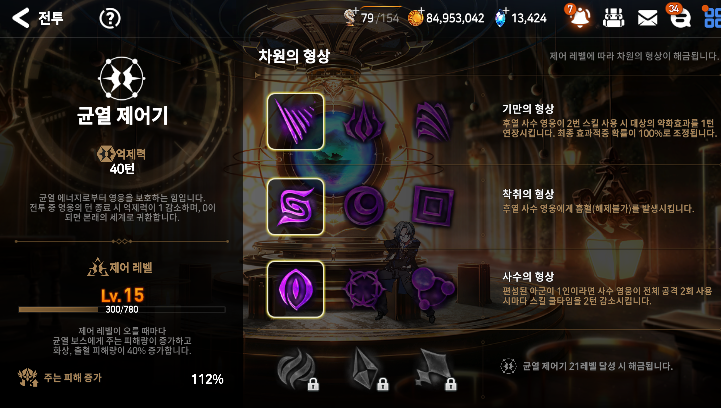This screenshot has width=721, height=408.
Task: Go back using the 전투 arrow
Action: pyautogui.click(x=21, y=18)
